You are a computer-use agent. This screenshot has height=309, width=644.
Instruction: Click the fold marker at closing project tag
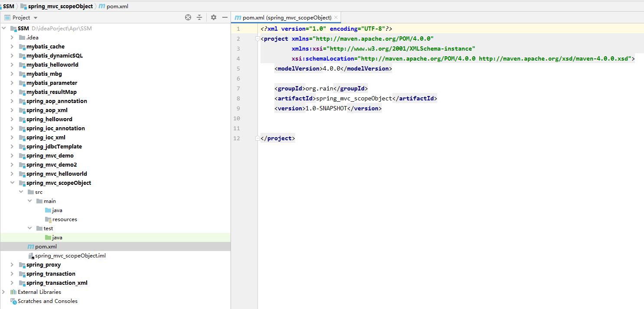(258, 138)
